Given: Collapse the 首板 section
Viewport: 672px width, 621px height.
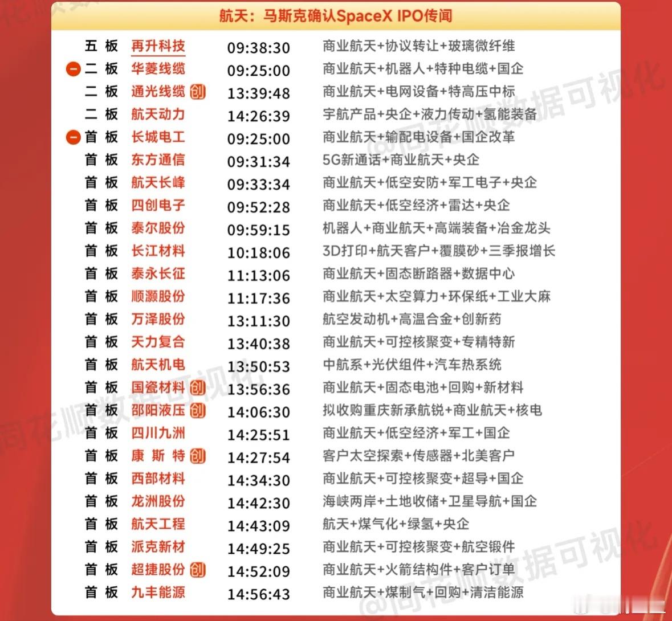Looking at the screenshot, I should click(x=101, y=137).
